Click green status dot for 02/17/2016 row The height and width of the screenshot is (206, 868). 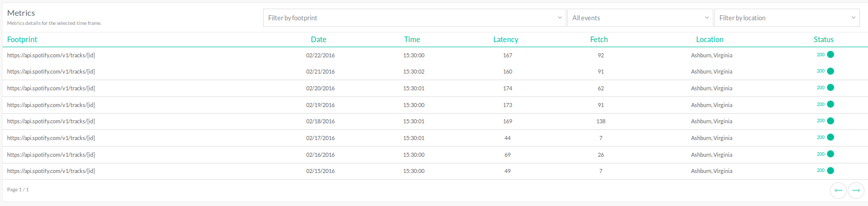tap(830, 138)
